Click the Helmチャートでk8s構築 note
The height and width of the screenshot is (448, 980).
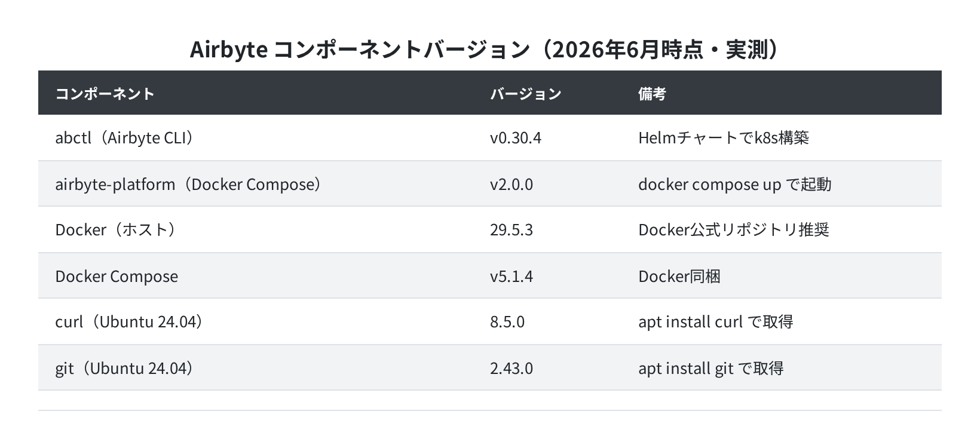[x=724, y=138]
